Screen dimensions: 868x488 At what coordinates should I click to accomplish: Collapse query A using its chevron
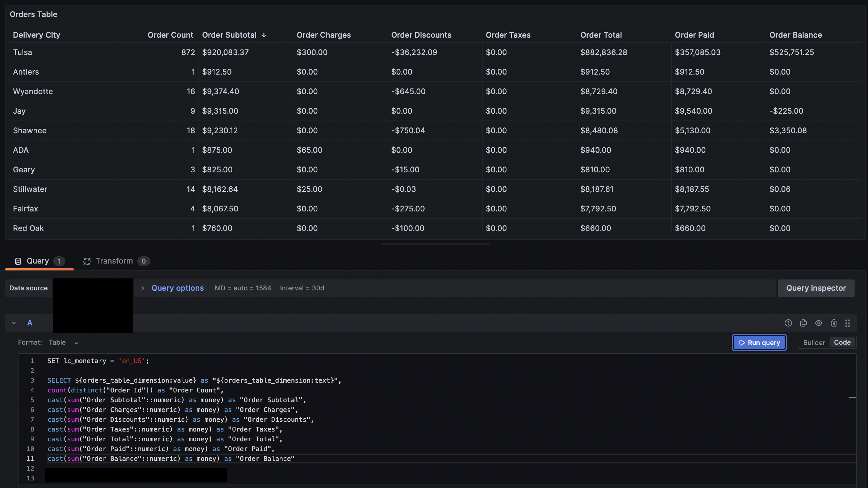point(14,323)
